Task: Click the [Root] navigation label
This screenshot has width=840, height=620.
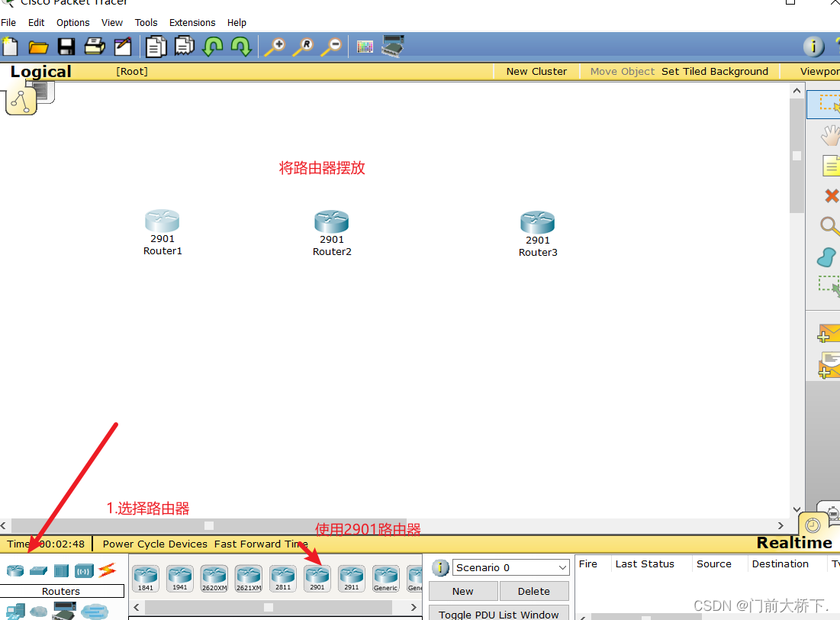Action: tap(132, 71)
